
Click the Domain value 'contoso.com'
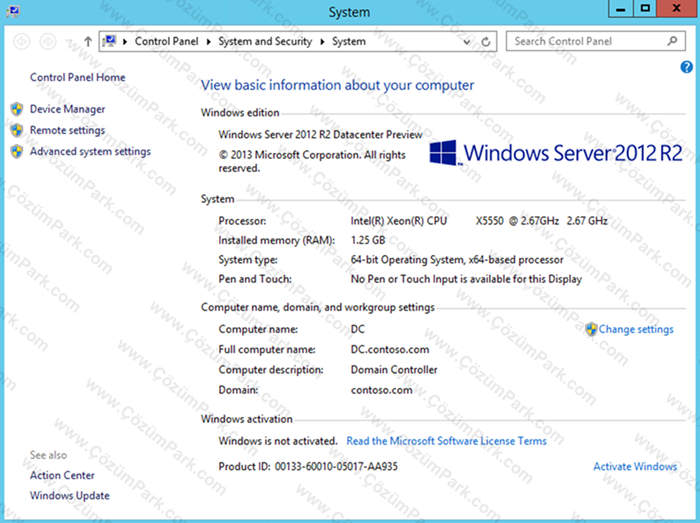(x=382, y=390)
